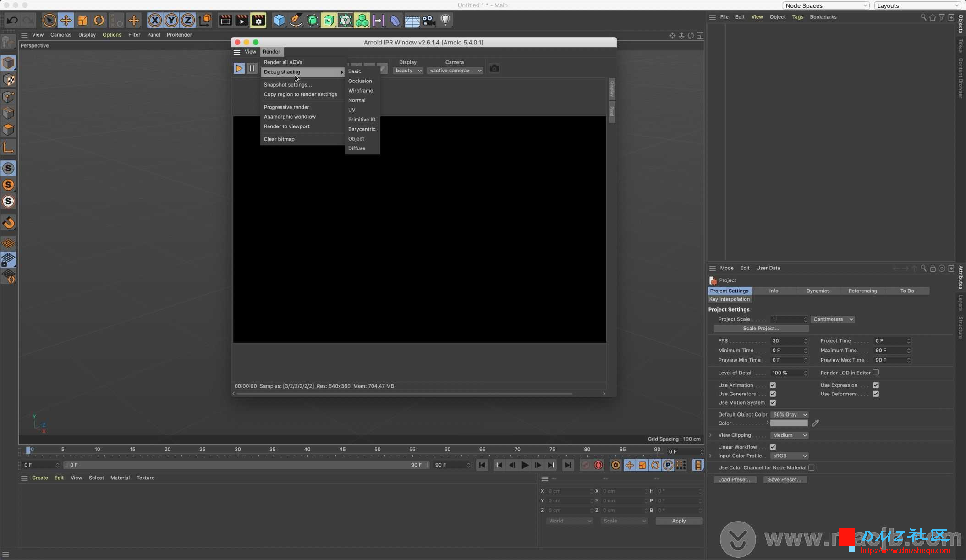This screenshot has height=560, width=966.
Task: Toggle Use Generators checkbox
Action: point(773,394)
